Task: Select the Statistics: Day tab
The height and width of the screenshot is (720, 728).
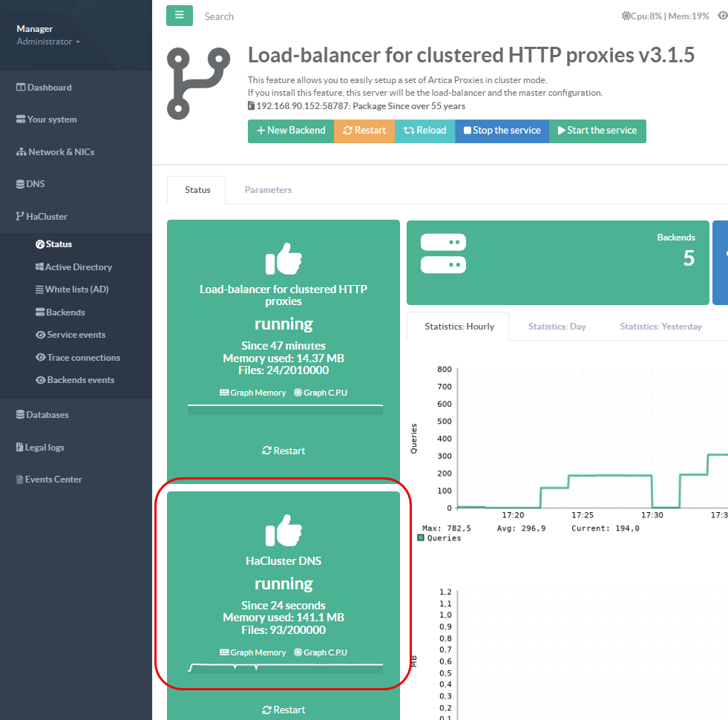Action: pyautogui.click(x=557, y=327)
